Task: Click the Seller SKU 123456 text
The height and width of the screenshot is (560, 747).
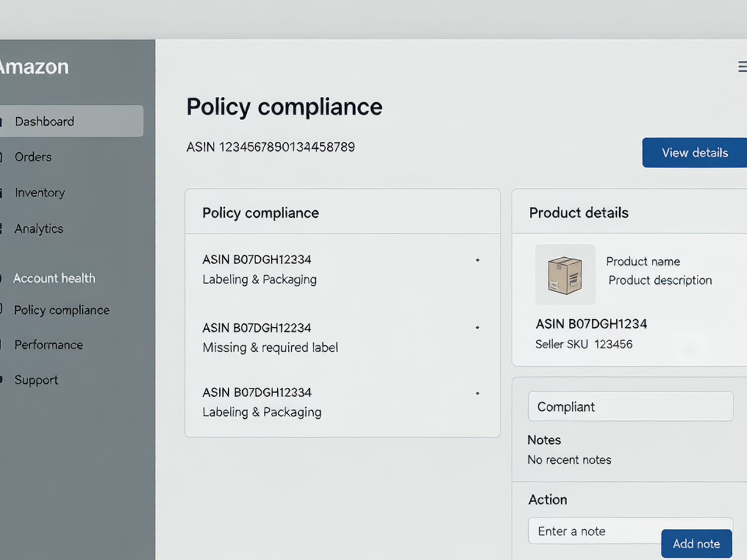Action: coord(584,344)
